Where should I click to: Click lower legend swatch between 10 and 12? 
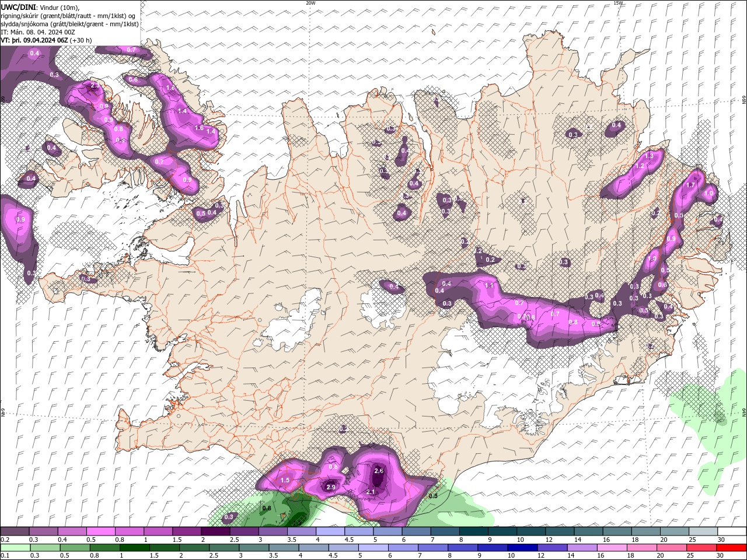(522, 548)
